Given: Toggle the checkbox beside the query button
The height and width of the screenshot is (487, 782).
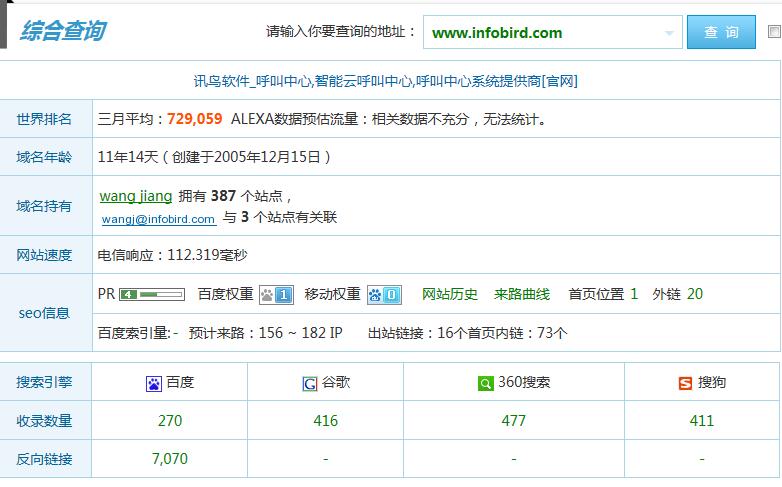Looking at the screenshot, I should (774, 32).
